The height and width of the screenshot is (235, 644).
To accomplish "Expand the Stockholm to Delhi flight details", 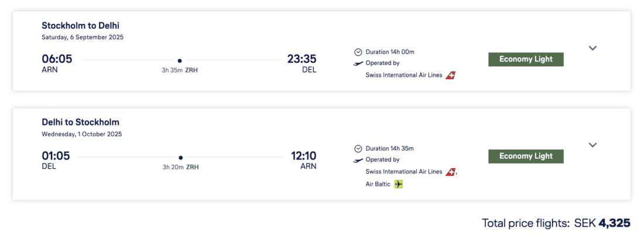I will (592, 48).
